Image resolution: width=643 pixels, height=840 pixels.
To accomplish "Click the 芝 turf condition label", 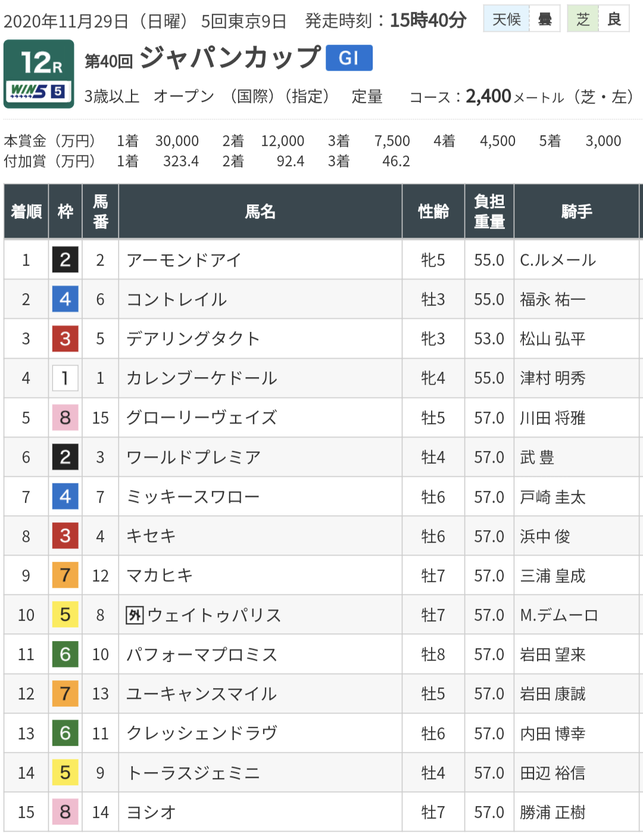I will click(583, 19).
